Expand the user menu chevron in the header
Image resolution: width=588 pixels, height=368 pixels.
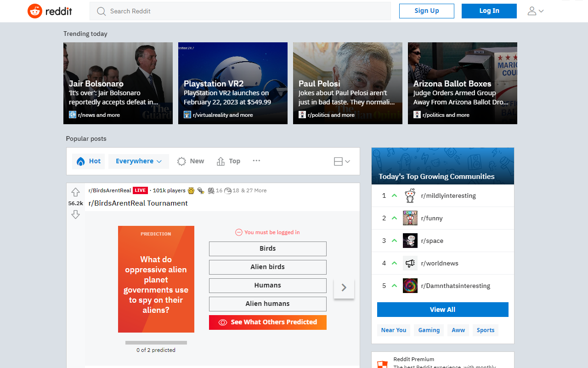coord(541,11)
